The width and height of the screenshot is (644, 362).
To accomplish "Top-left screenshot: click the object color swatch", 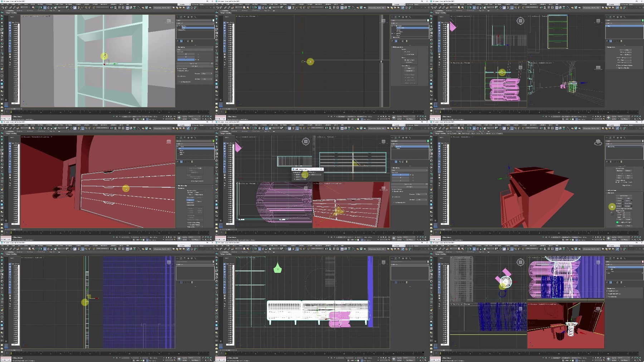I will (x=213, y=20).
